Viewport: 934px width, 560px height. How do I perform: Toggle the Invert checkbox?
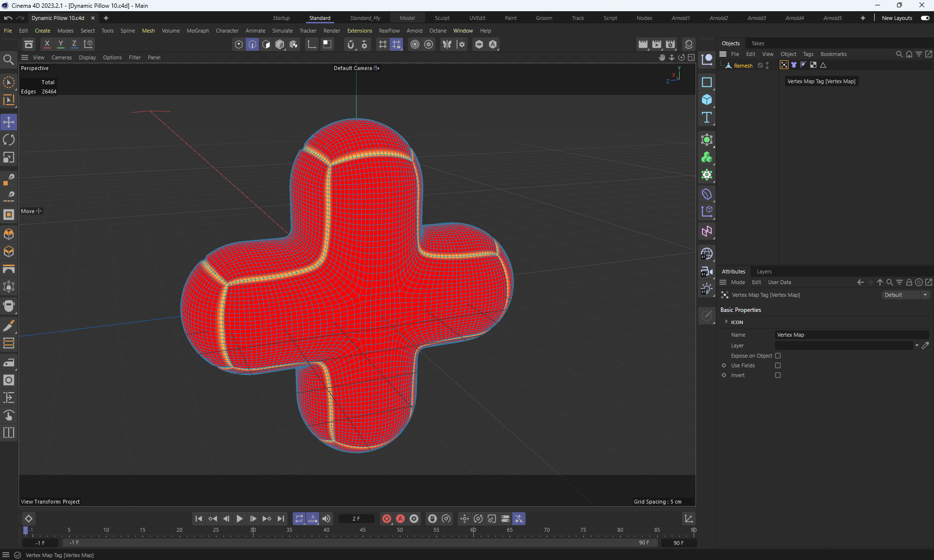point(778,375)
